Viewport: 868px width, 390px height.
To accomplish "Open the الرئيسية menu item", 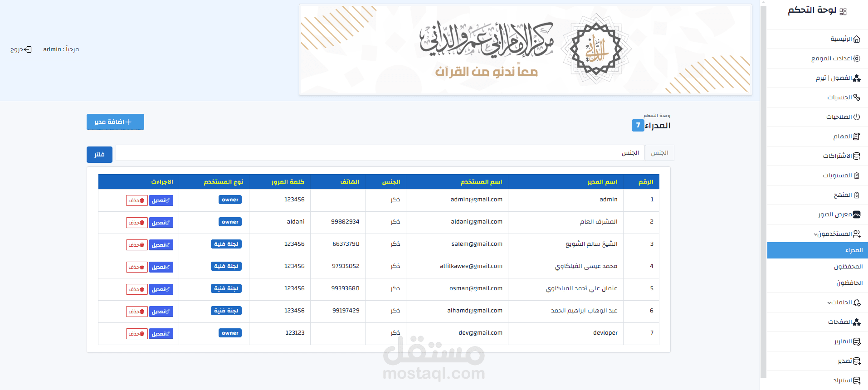I will tap(818, 39).
